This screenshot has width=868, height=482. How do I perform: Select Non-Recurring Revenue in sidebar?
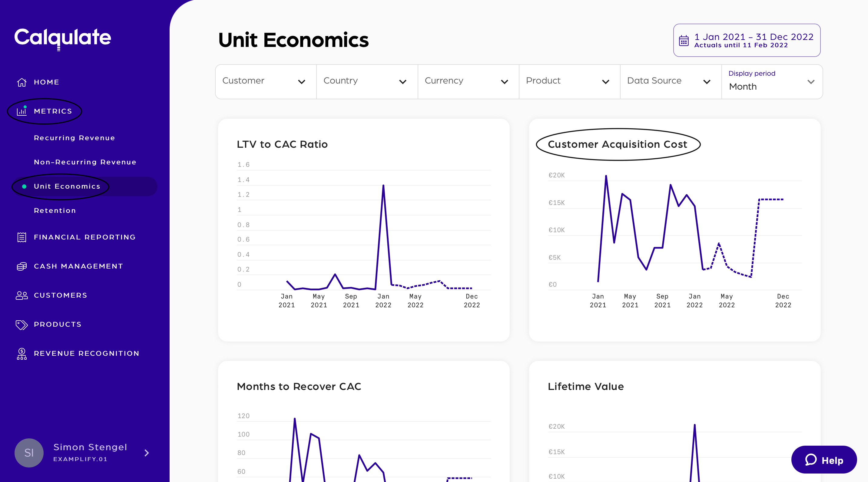(x=85, y=162)
